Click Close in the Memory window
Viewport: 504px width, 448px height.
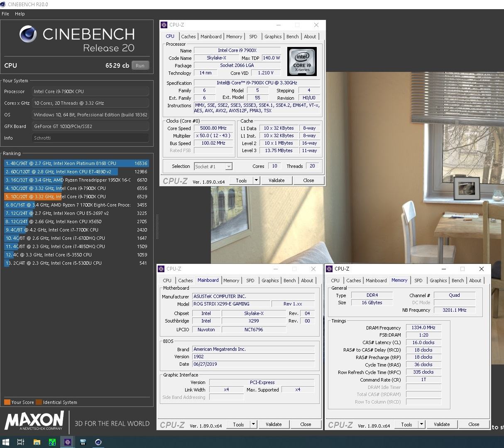click(x=474, y=424)
